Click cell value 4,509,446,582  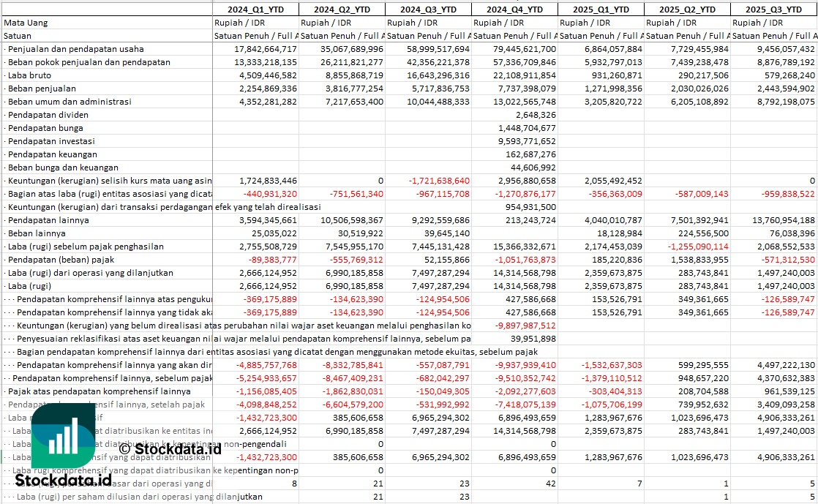pos(268,75)
